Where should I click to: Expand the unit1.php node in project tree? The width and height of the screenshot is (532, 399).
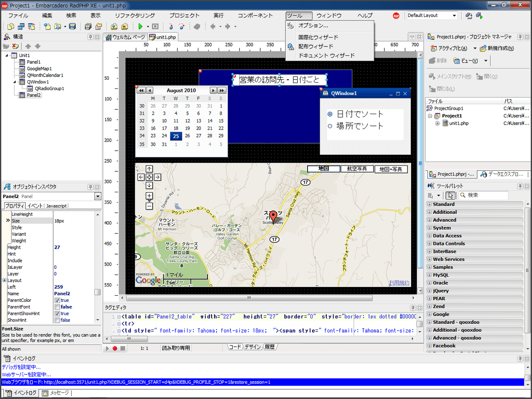(438, 123)
